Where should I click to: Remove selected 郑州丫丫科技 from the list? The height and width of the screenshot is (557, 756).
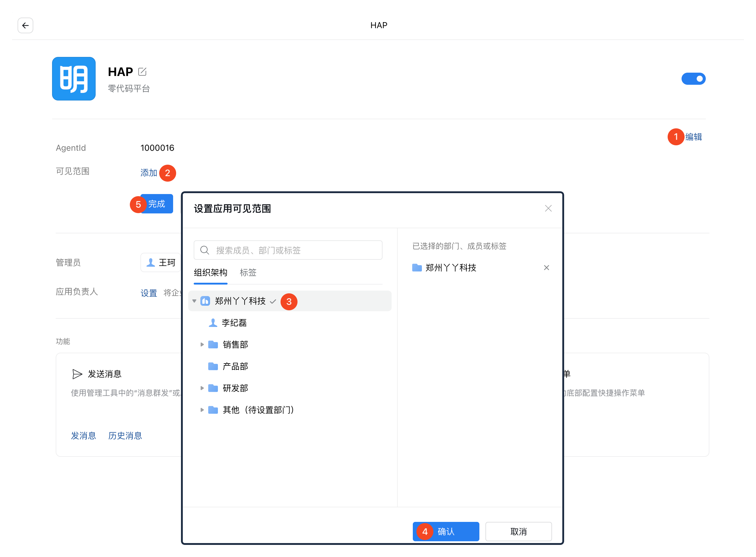pos(546,267)
